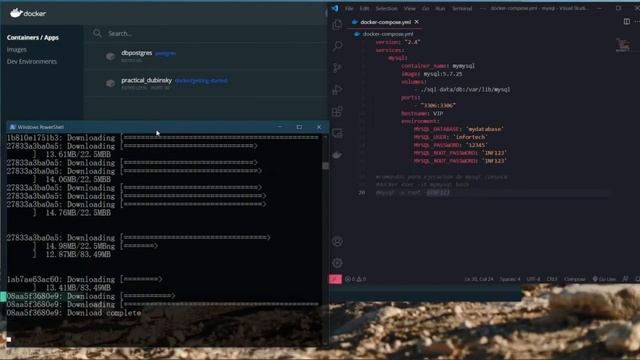Open the Selection menu in VS Code
The height and width of the screenshot is (360, 640).
coord(387,8)
